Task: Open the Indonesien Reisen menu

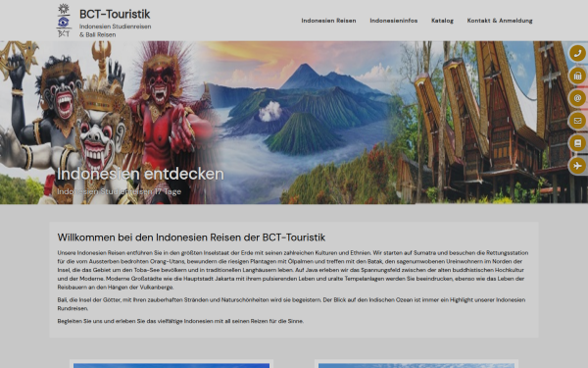Action: [x=328, y=21]
